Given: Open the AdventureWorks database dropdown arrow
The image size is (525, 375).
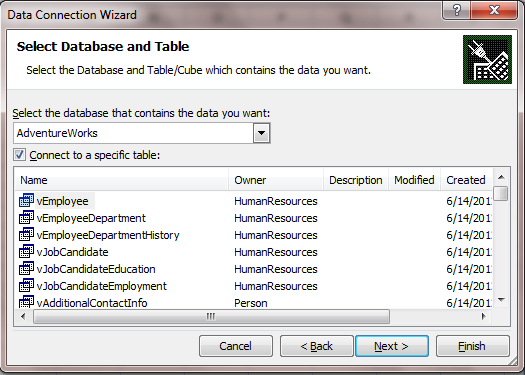Looking at the screenshot, I should point(261,133).
